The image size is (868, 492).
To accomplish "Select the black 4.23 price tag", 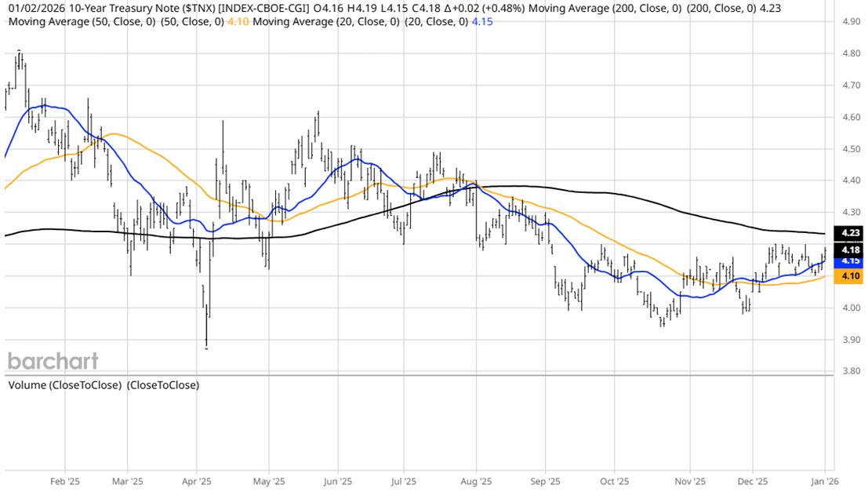I will pyautogui.click(x=849, y=232).
